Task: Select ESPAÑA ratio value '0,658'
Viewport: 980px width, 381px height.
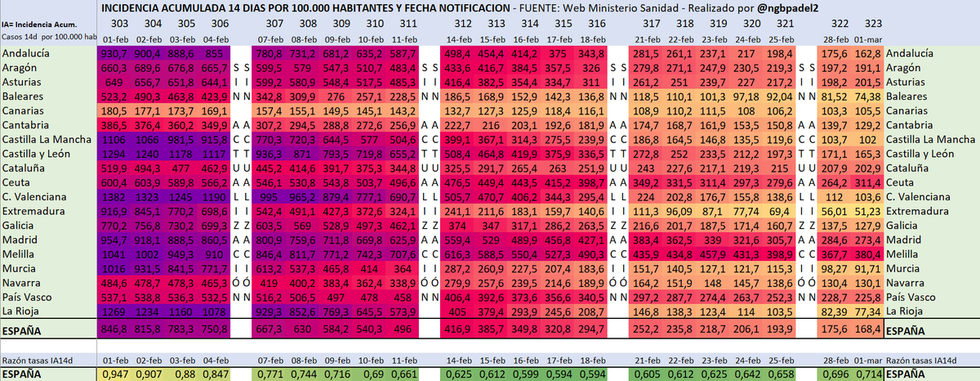Action: pos(781,374)
